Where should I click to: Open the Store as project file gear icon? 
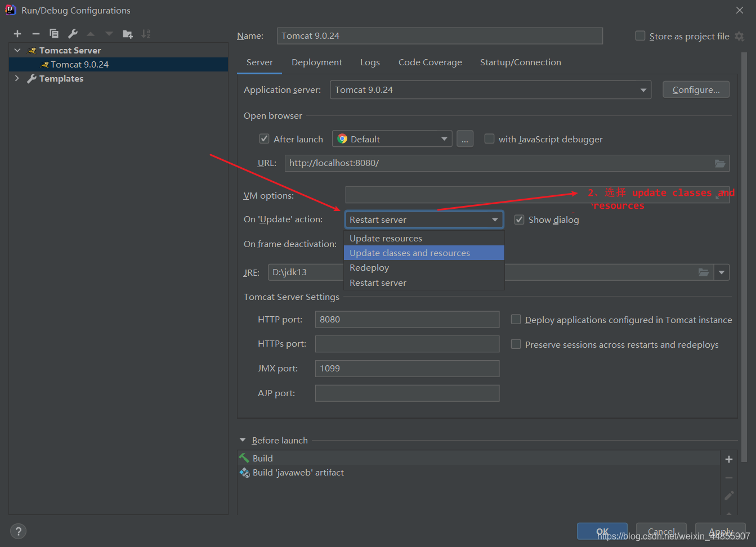(x=740, y=36)
